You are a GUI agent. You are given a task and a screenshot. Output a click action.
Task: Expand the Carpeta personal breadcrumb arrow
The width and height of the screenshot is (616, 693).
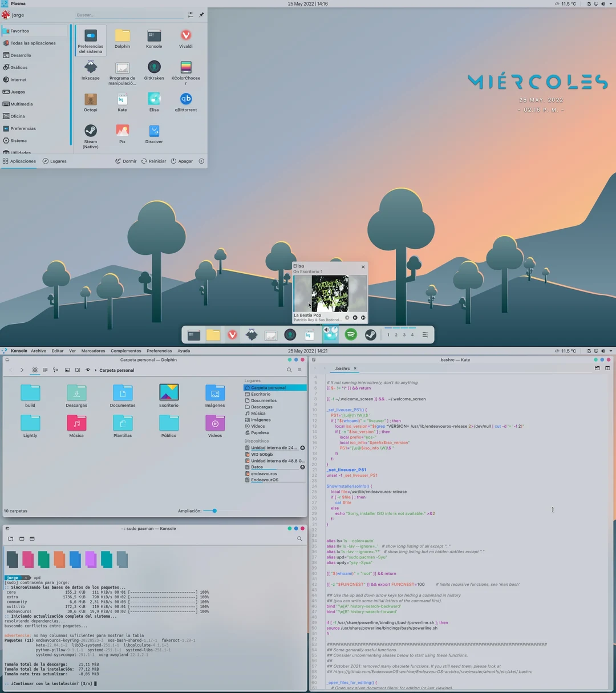95,370
